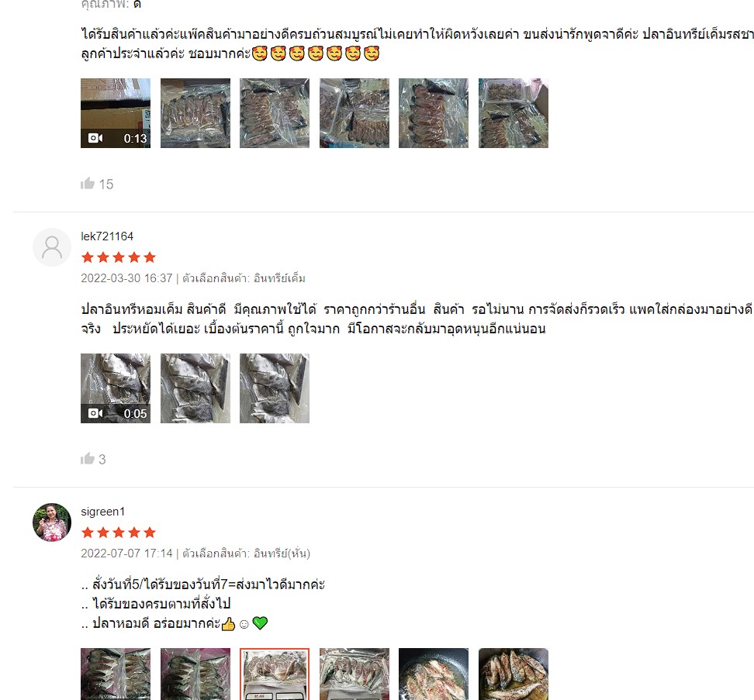Open third photo in the first review
Screen dimensions: 754x700
click(x=275, y=113)
